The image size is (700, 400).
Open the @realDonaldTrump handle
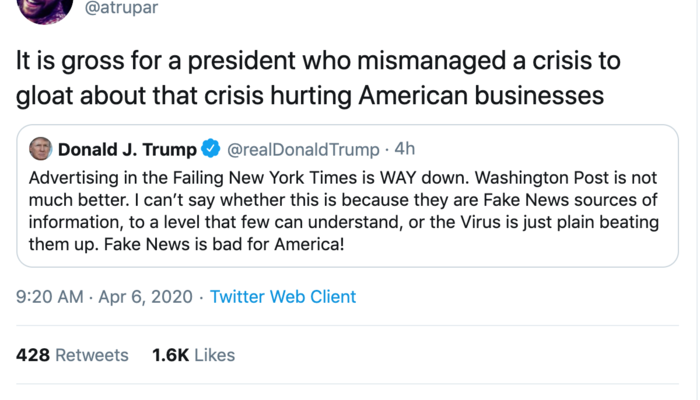304,150
